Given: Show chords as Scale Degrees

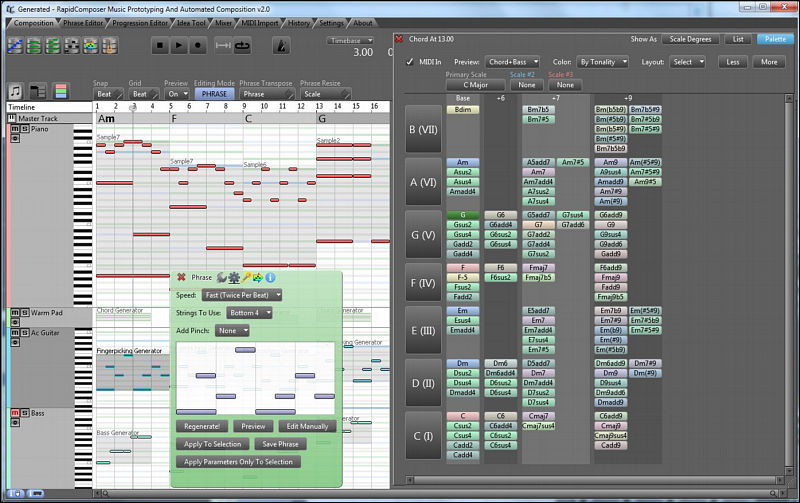Looking at the screenshot, I should coord(690,39).
